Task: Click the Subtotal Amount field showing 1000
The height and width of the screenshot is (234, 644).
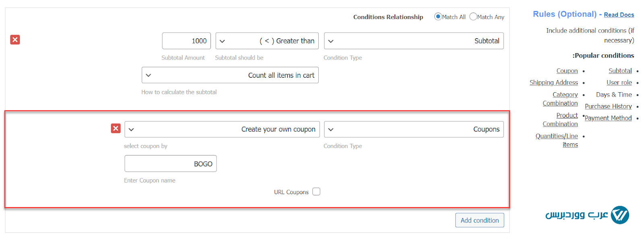Action: click(186, 41)
